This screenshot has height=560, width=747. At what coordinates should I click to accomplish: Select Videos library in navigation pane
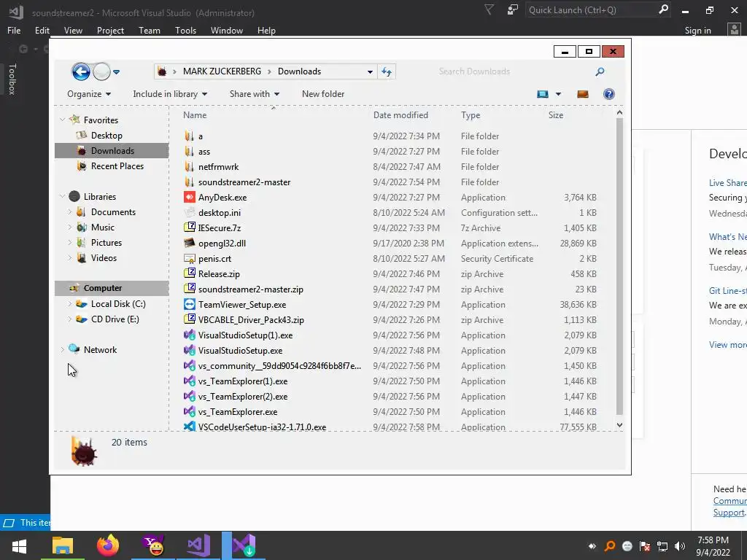coord(104,257)
